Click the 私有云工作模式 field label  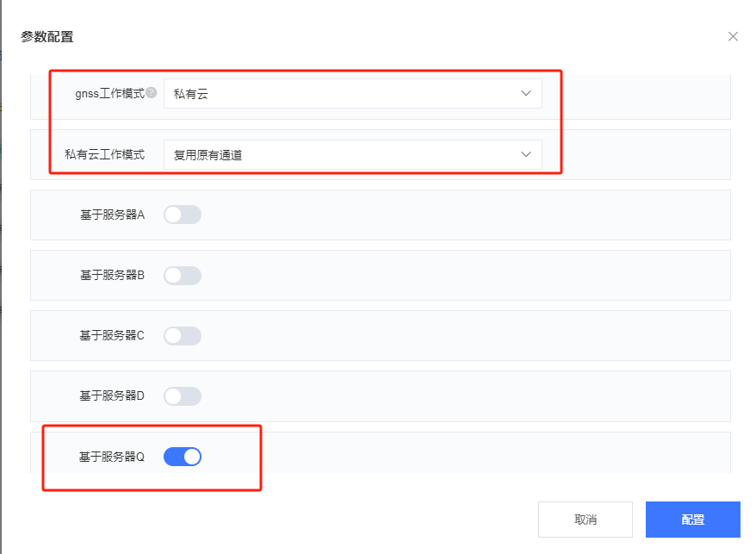(104, 154)
